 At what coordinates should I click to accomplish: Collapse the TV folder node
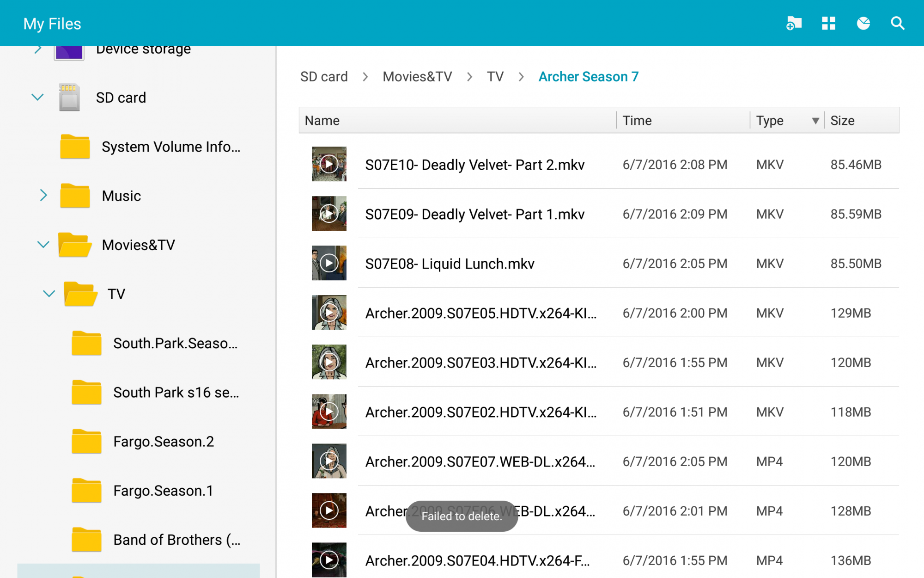(49, 293)
